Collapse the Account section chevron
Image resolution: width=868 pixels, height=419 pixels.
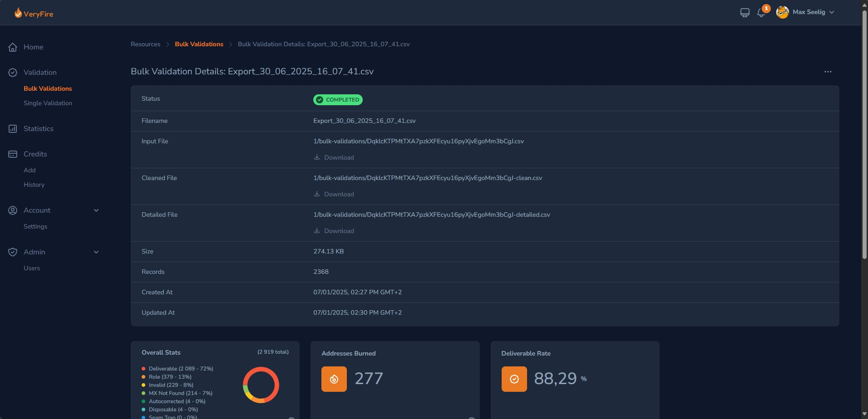point(96,210)
